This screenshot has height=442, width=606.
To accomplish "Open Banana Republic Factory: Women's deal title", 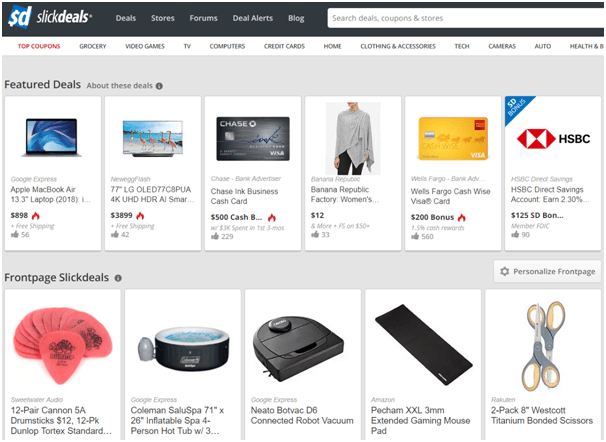I will click(x=345, y=195).
